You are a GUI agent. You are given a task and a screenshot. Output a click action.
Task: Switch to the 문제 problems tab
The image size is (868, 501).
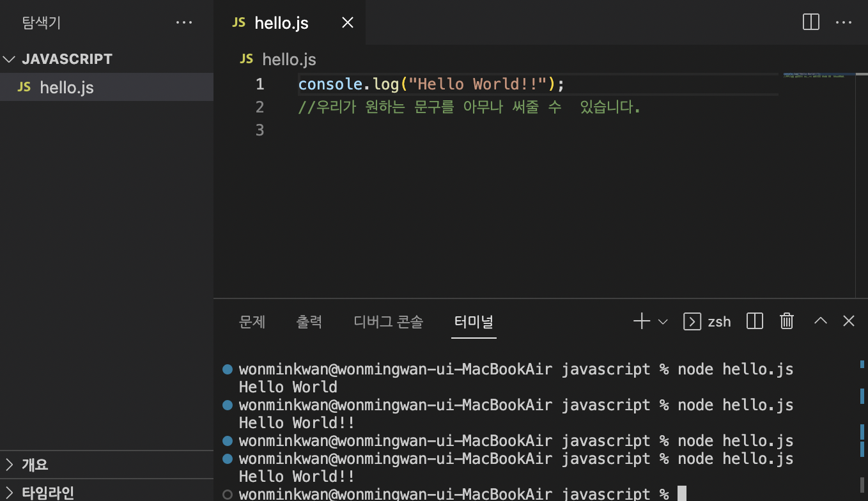tap(252, 321)
